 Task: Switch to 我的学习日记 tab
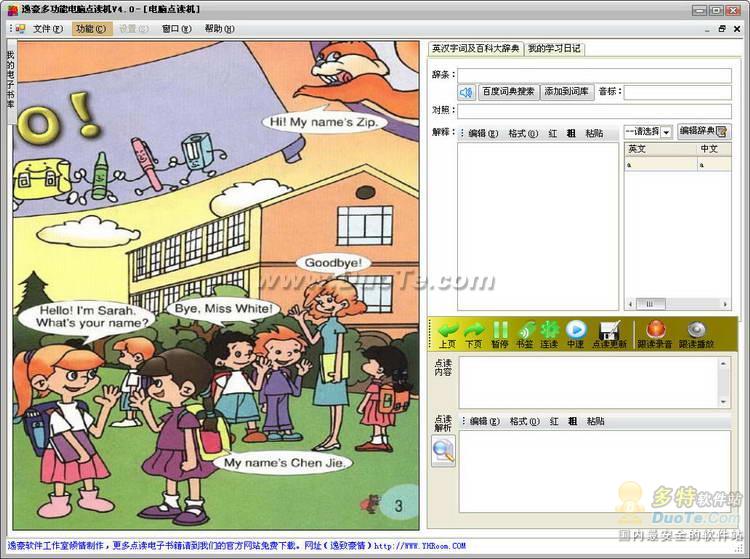point(554,48)
